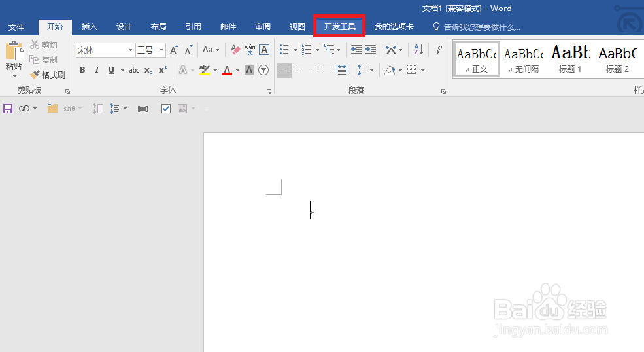Open the 开发工具 (Developer) tab
Viewport: 644px width, 352px height.
(340, 27)
